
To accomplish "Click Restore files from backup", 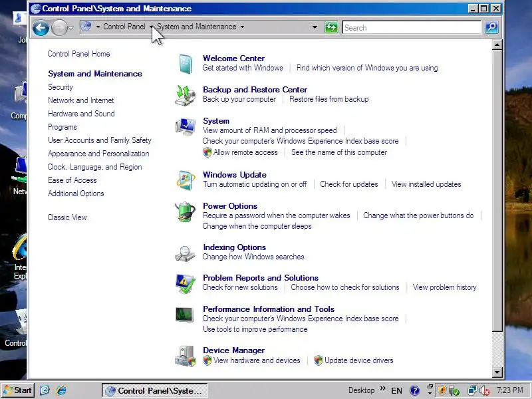I will (x=329, y=99).
